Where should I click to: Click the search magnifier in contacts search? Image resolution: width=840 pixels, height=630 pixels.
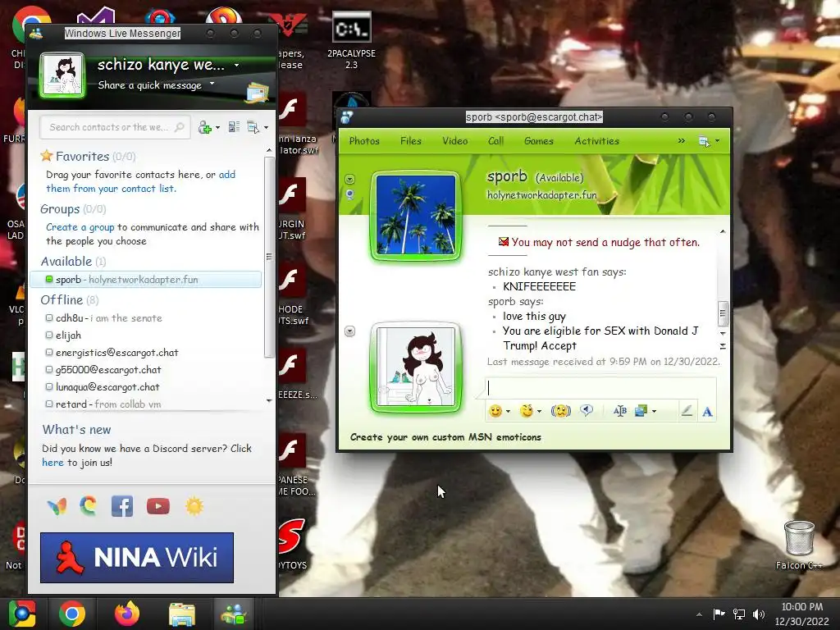pos(180,127)
